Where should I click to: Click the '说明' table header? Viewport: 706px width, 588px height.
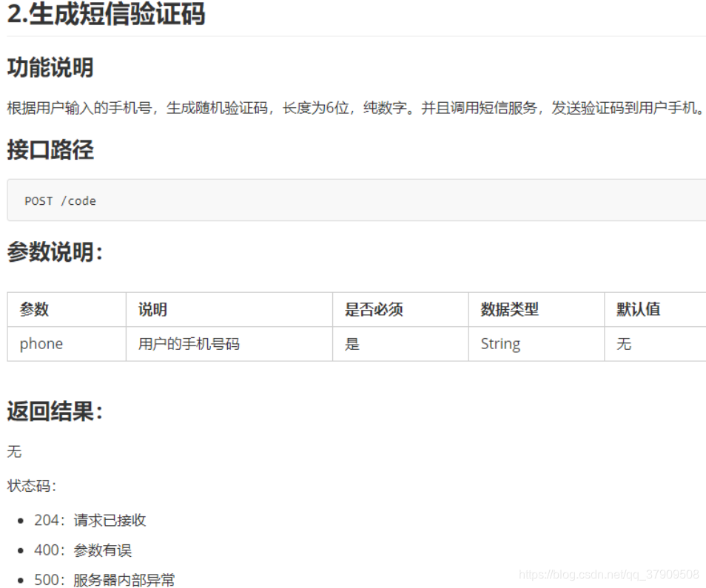coord(229,309)
